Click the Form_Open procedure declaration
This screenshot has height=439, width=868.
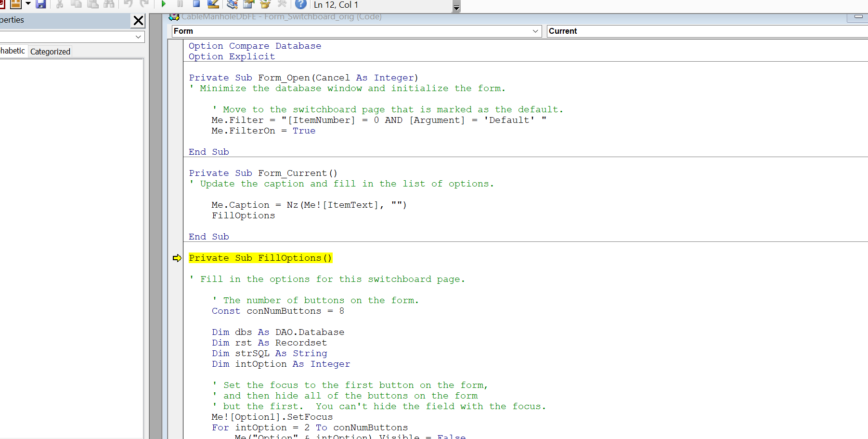303,78
